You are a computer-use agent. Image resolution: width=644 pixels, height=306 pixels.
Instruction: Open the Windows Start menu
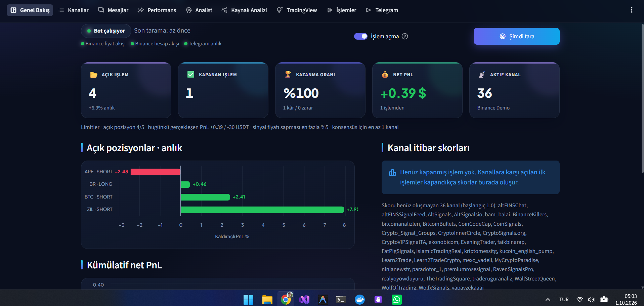[x=248, y=299]
